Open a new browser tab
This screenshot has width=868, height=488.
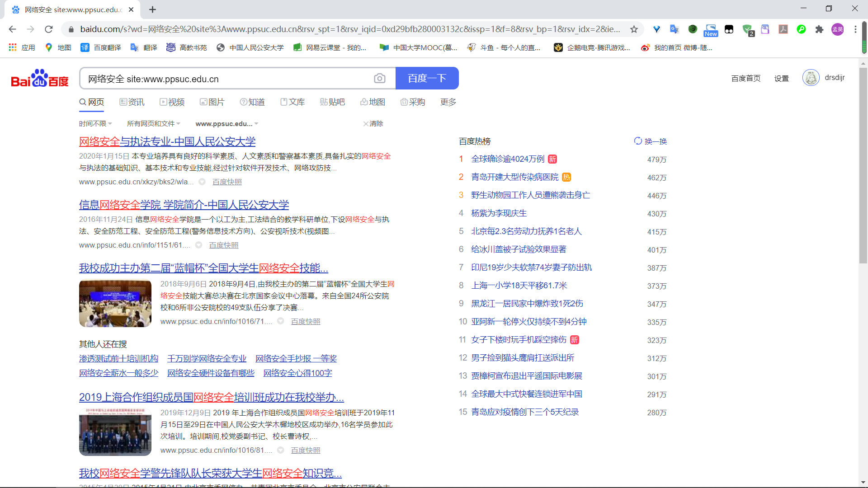tap(153, 9)
